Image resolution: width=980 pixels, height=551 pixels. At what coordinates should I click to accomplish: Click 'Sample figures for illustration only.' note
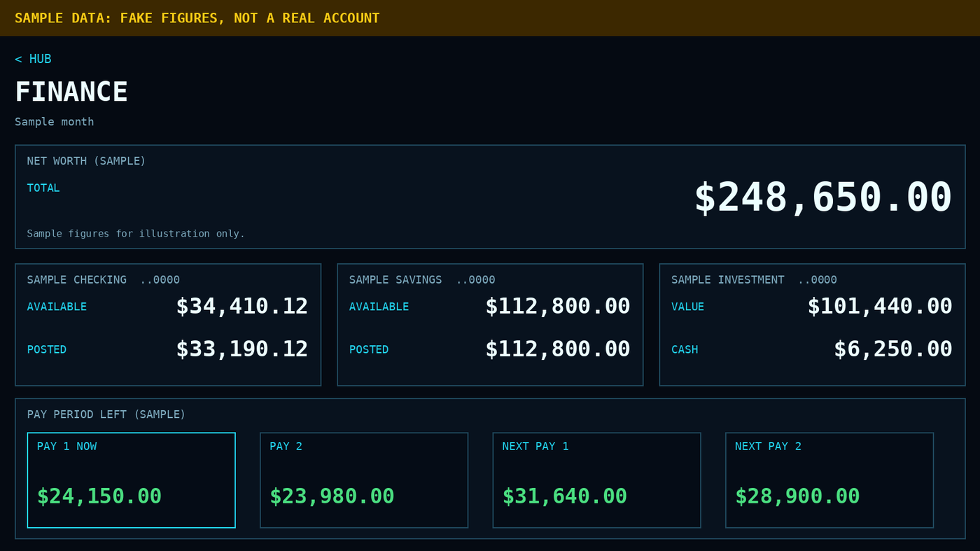(136, 234)
